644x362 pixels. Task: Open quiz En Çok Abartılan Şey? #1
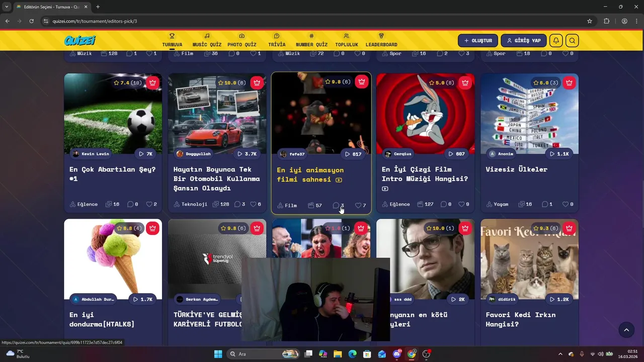113,174
